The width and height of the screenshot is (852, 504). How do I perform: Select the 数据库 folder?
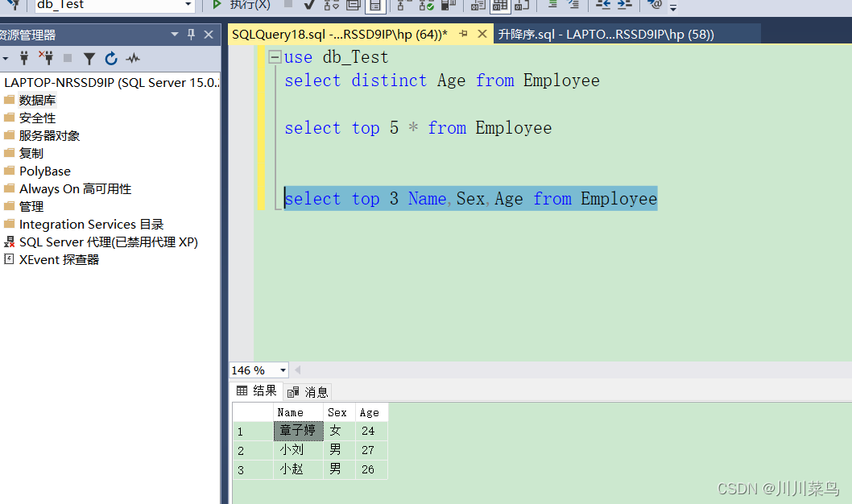37,101
